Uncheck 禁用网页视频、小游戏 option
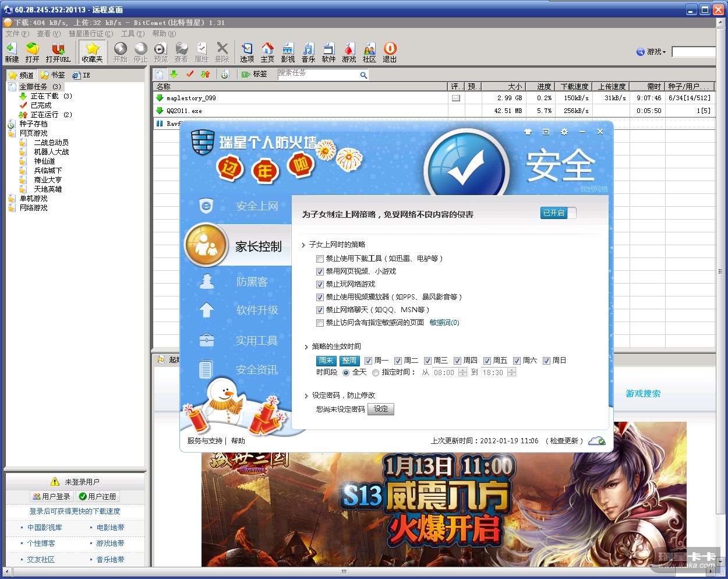The image size is (728, 579). pyautogui.click(x=320, y=271)
